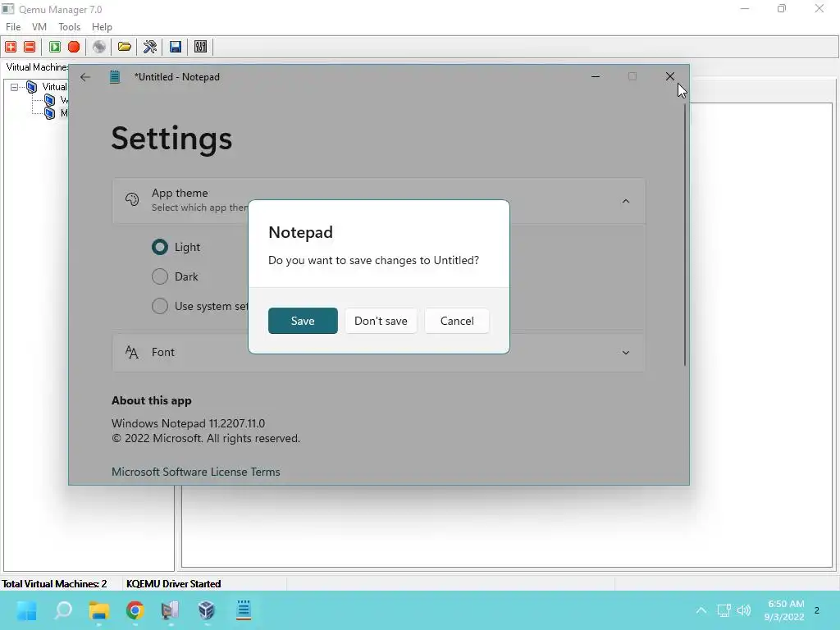Click the blue floppy disk save icon
This screenshot has height=630, width=840.
click(x=176, y=47)
